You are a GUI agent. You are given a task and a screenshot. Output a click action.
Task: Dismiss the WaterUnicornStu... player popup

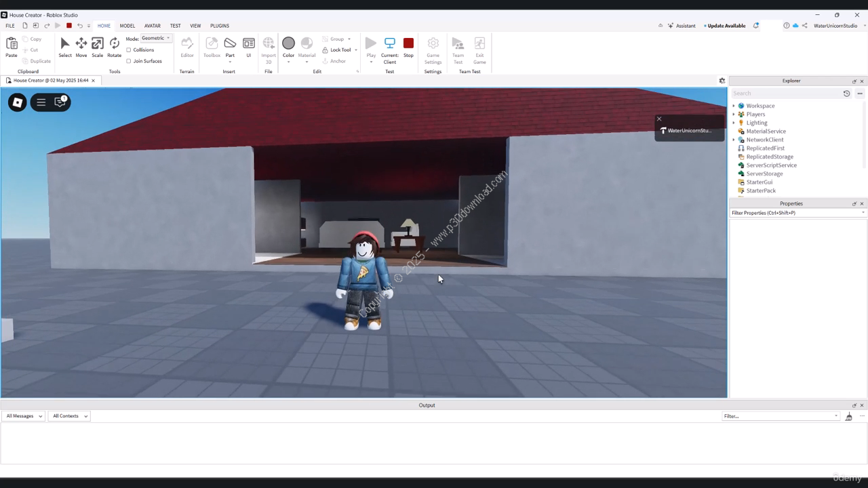659,119
